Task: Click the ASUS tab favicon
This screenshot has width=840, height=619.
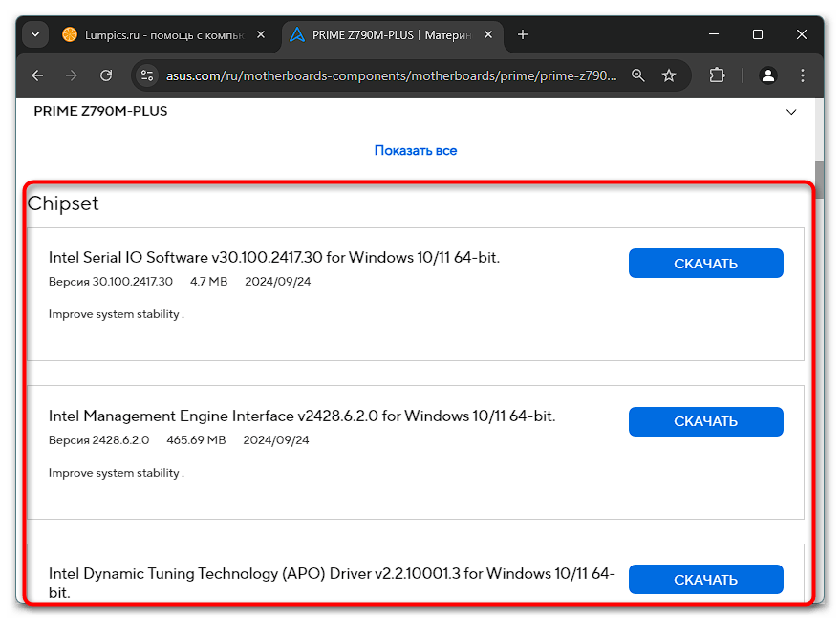Action: [x=297, y=34]
